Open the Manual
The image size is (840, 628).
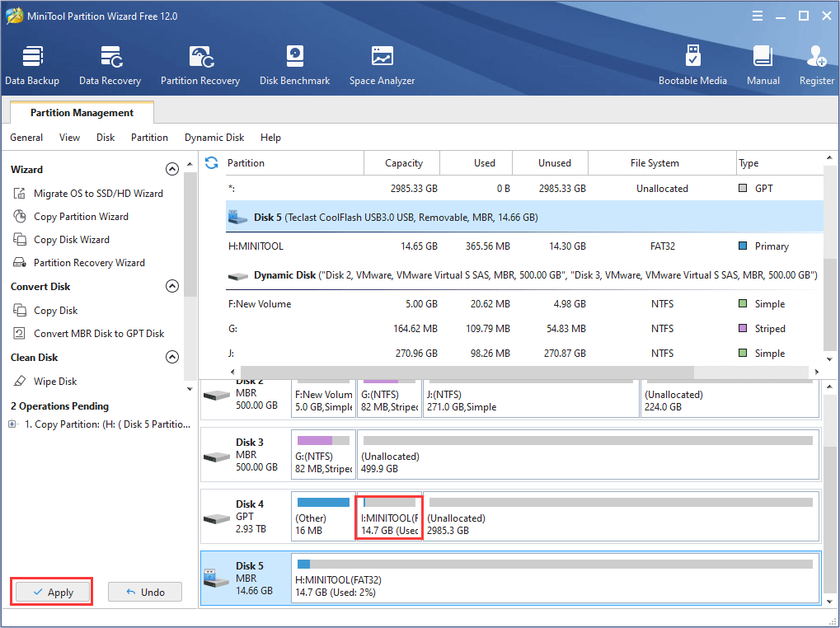[763, 66]
